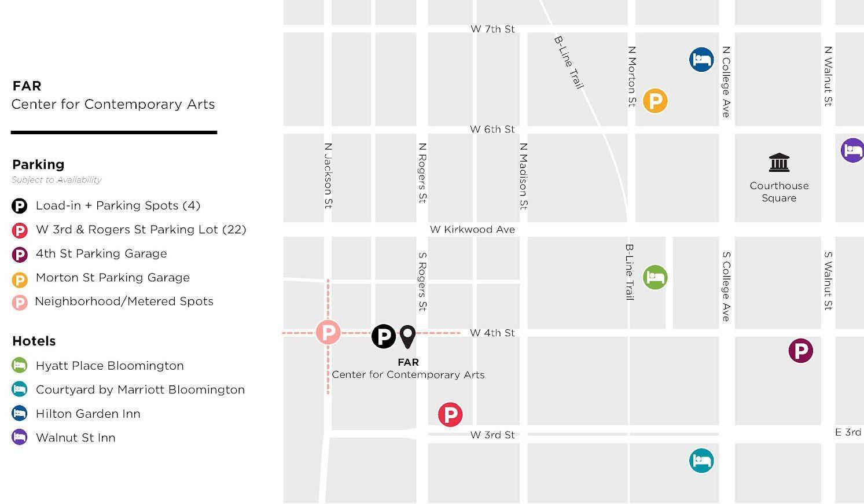The width and height of the screenshot is (864, 504).
Task: Click the W Kirkwood Ave street label
Action: point(472,229)
